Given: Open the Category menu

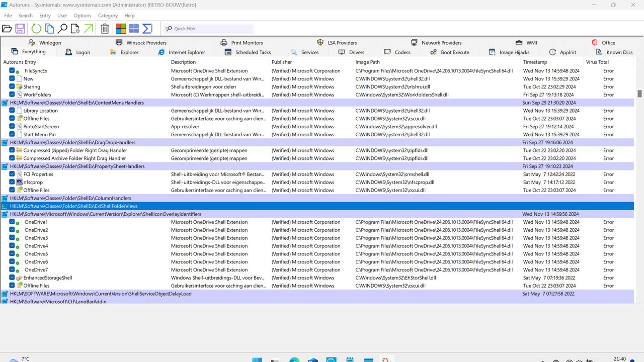Looking at the screenshot, I should click(x=108, y=16).
